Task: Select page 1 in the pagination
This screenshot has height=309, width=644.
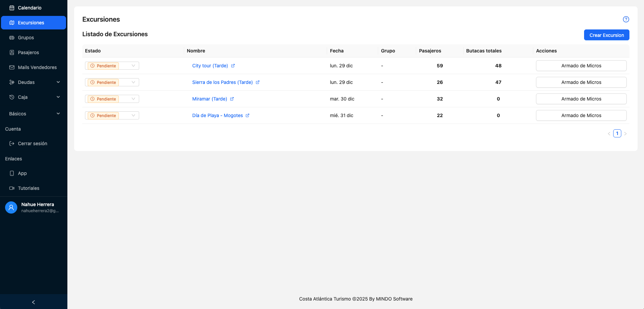Action: click(x=617, y=133)
